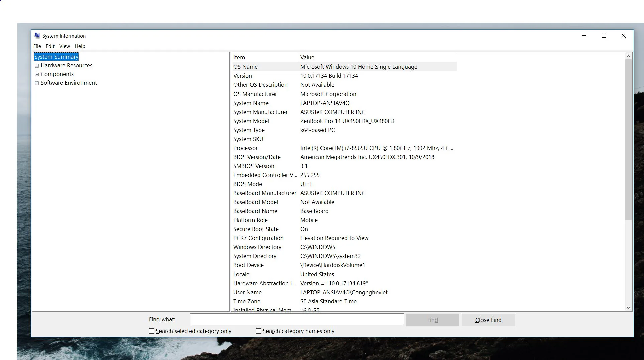Click the Find button

click(x=432, y=320)
